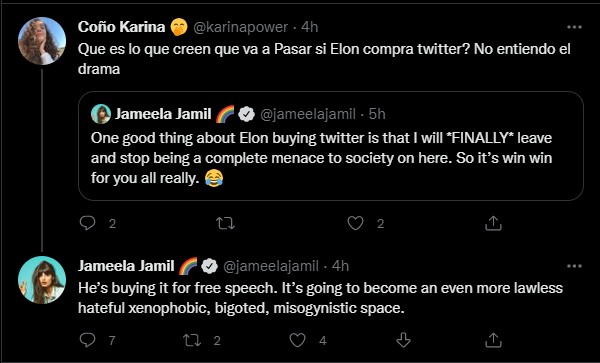Visit @karinapower handle link
The width and height of the screenshot is (600, 363).
point(240,27)
